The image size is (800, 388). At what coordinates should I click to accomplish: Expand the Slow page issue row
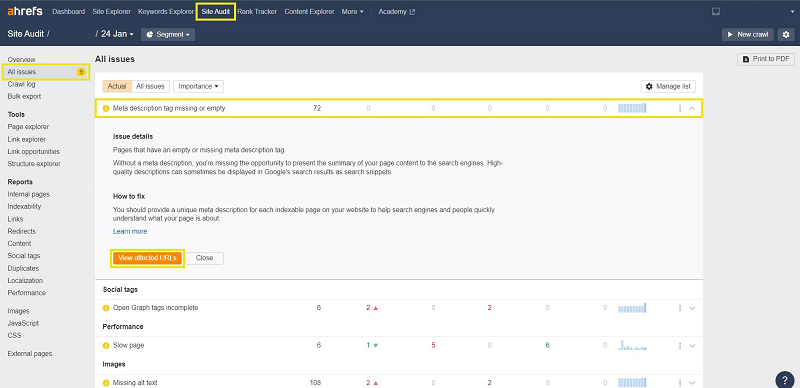click(x=692, y=346)
